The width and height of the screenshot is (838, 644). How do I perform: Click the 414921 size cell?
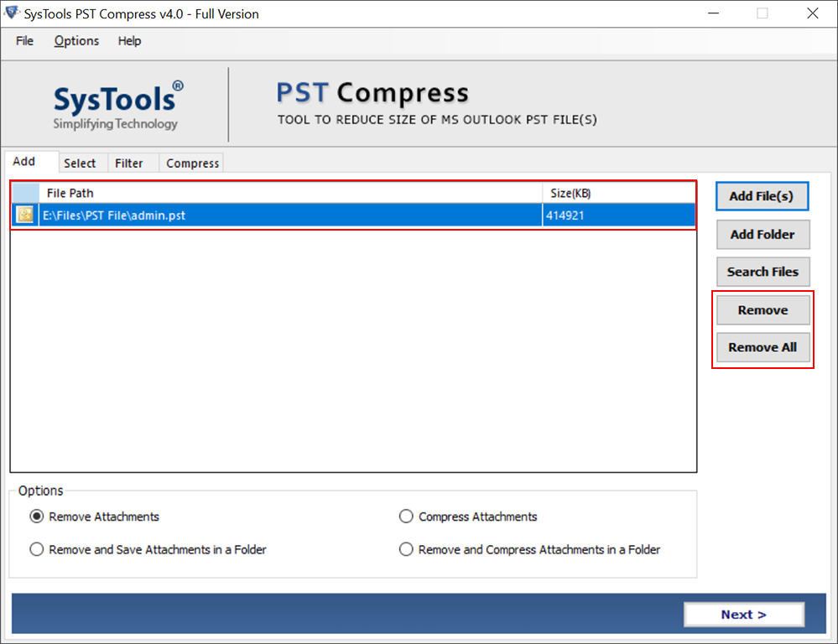click(619, 216)
